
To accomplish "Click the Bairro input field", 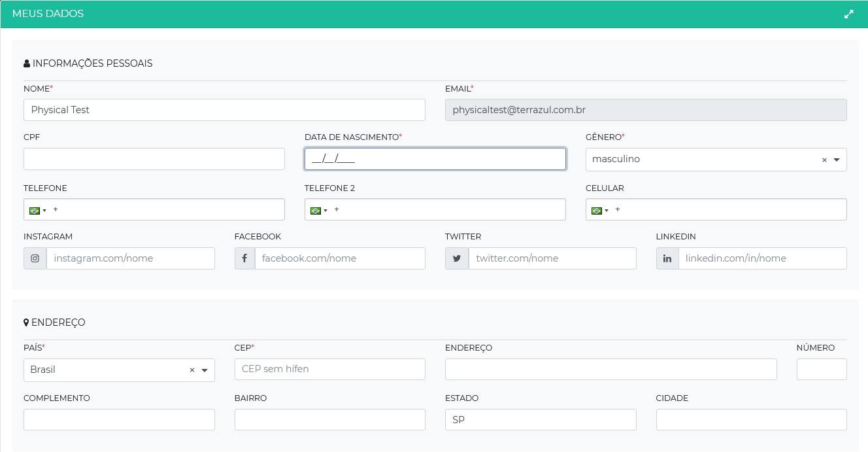I will 329,420.
